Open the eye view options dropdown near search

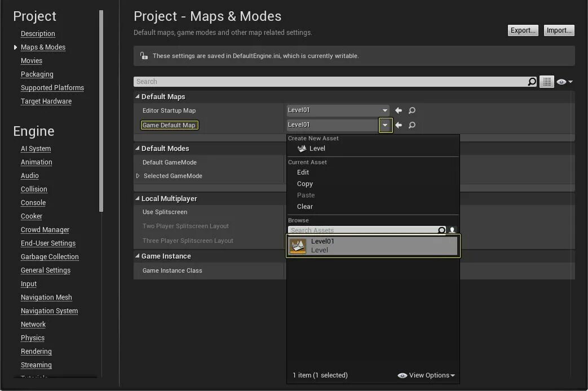(x=564, y=82)
